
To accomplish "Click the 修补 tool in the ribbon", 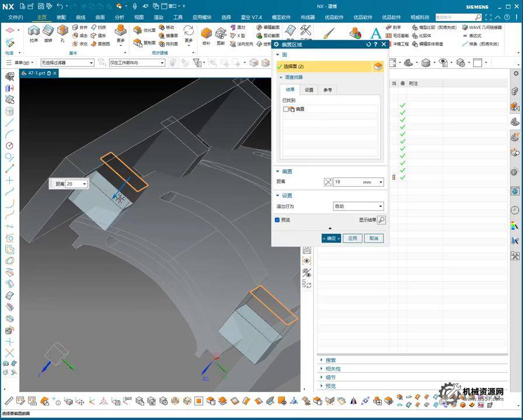I will point(206,34).
